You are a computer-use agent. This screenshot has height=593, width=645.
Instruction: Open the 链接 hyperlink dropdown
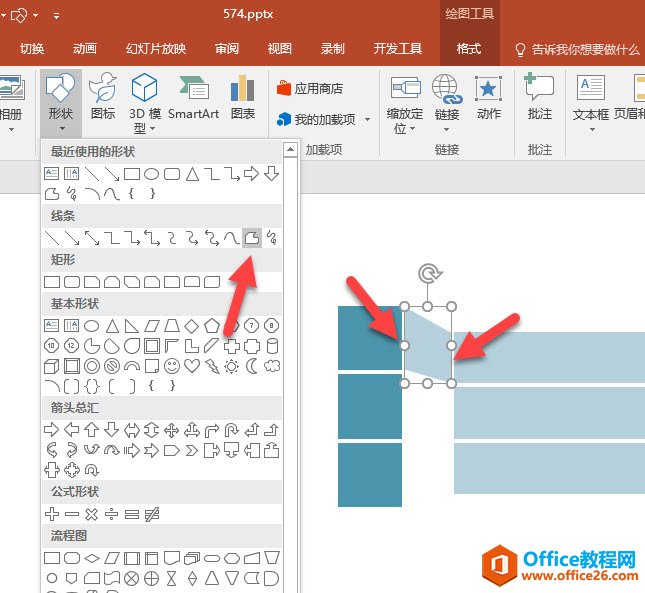447,104
